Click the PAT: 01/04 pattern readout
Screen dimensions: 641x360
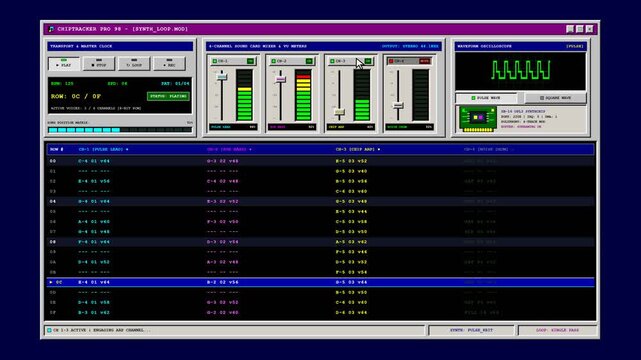click(x=175, y=83)
